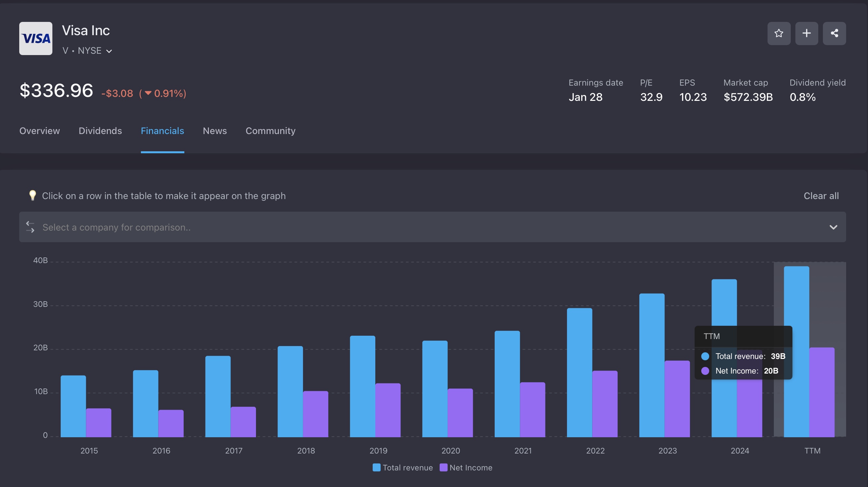This screenshot has width=868, height=487.
Task: Click the 2019 Net Income bar
Action: [388, 410]
